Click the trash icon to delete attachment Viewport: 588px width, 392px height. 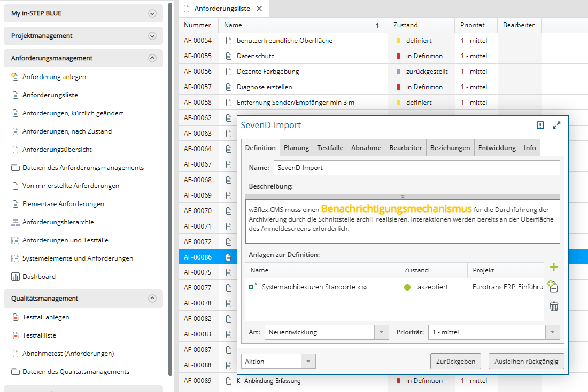554,307
